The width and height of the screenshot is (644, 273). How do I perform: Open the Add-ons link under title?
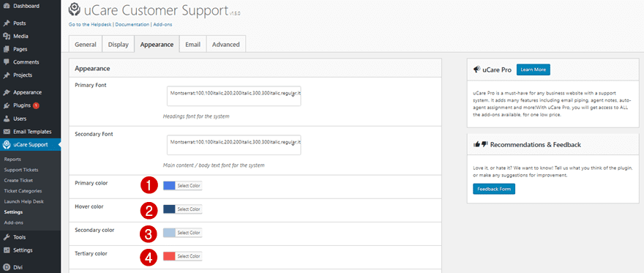click(162, 25)
